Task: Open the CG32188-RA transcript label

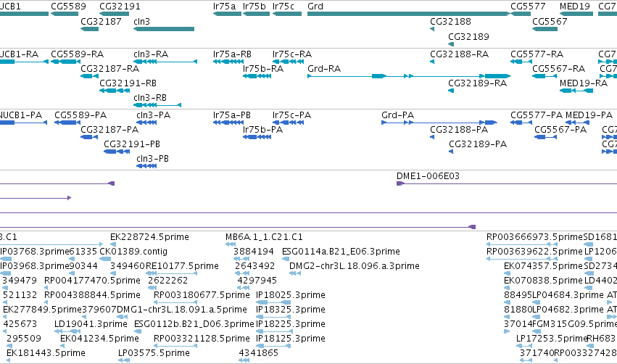Action: [459, 54]
